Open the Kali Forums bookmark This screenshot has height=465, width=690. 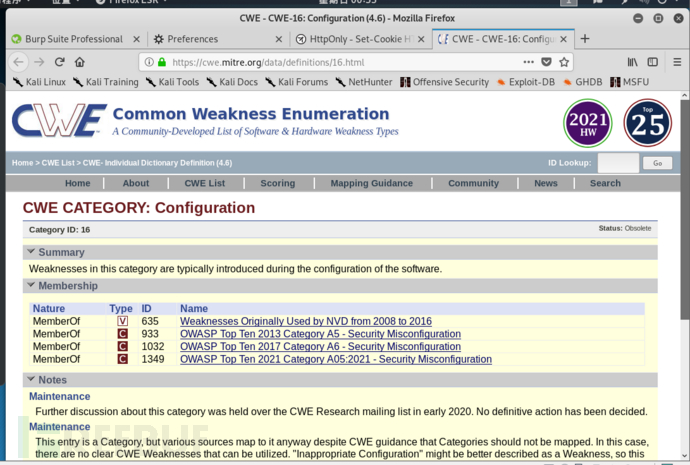(297, 82)
